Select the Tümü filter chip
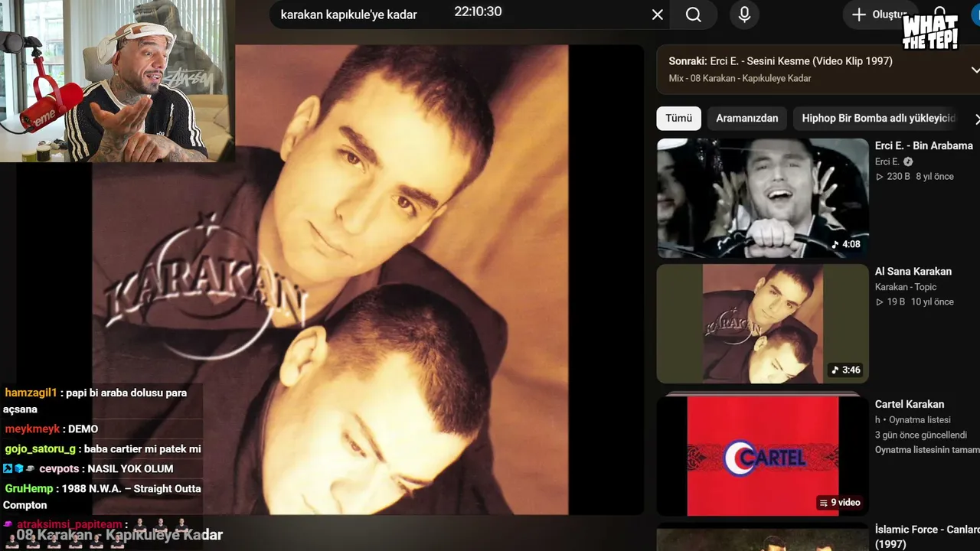 point(678,119)
